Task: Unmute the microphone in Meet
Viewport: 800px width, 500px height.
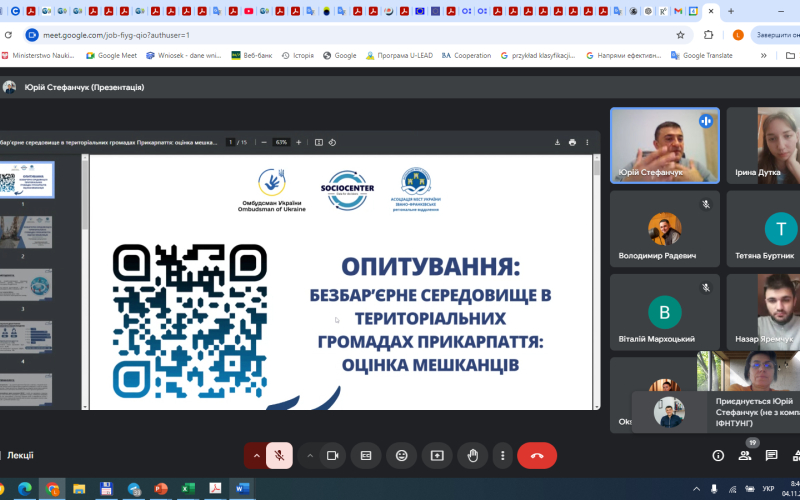Action: (x=279, y=456)
